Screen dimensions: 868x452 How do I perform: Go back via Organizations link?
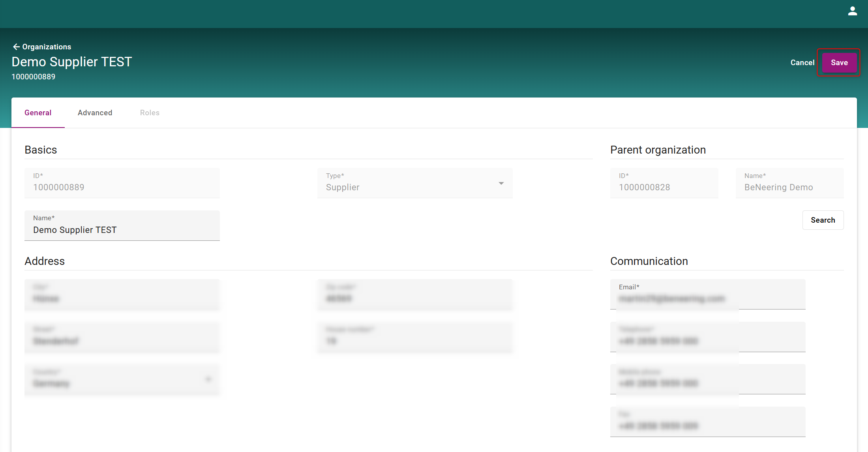coord(47,47)
